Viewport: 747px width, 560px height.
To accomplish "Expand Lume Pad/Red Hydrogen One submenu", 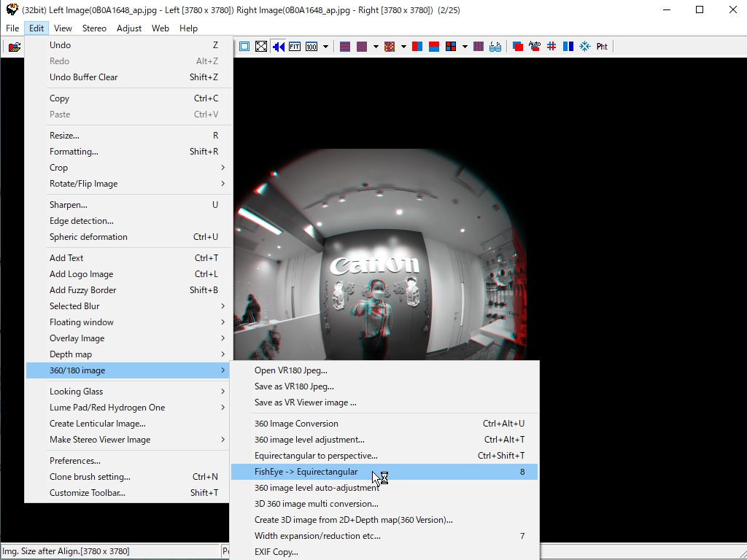I will point(128,408).
